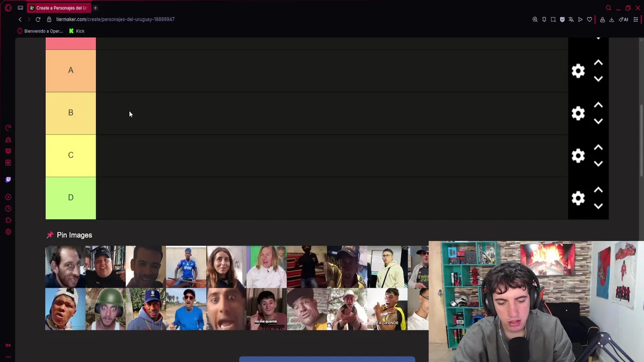
Task: Open the sidebar GX Control speedometer icon
Action: tap(8, 128)
